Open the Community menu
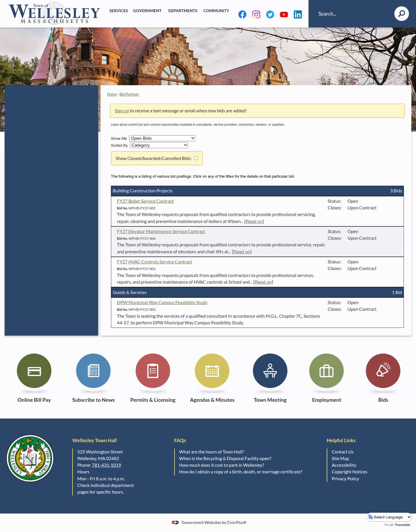 216,11
